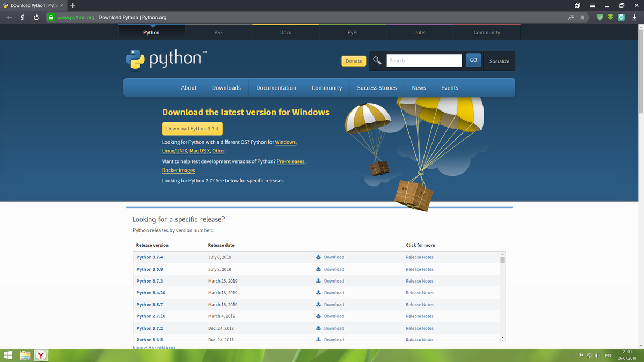Reload the page with the refresh icon
644x362 pixels.
click(x=36, y=17)
